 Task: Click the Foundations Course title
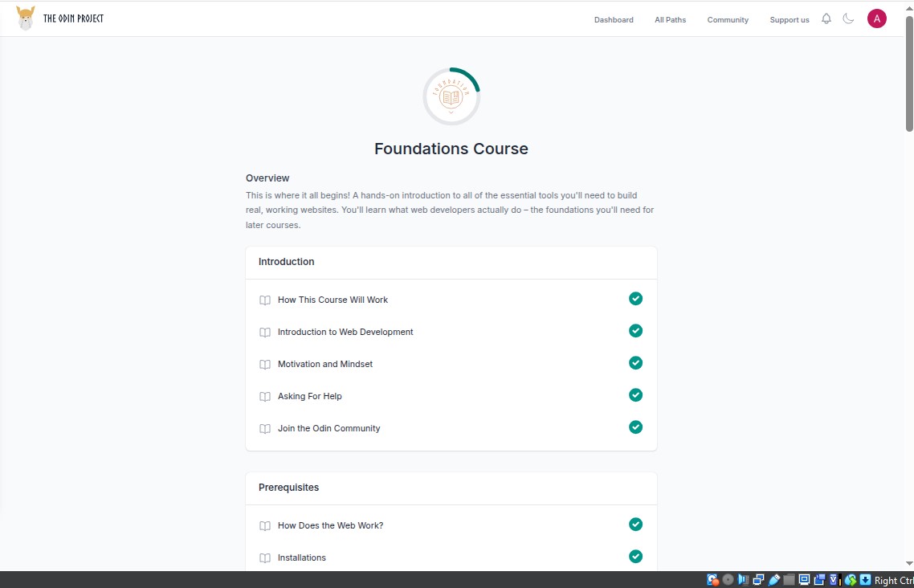coord(451,149)
